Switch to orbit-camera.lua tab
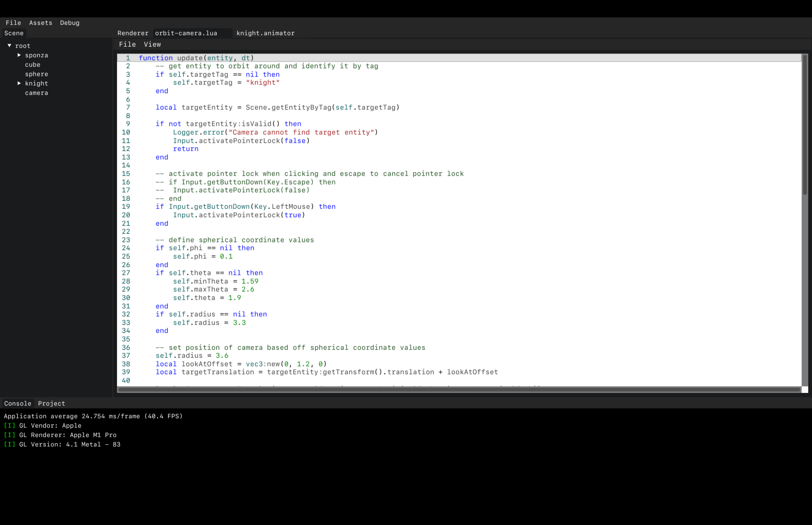 coord(186,33)
